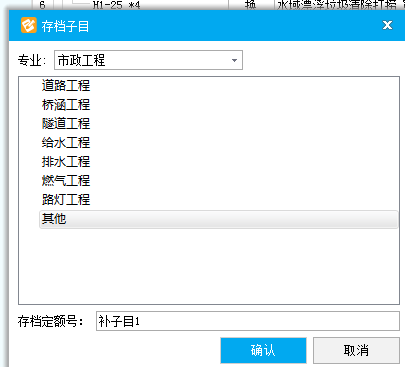Image resolution: width=405 pixels, height=367 pixels.
Task: Click the 存档定额号 input field
Action: [x=248, y=321]
